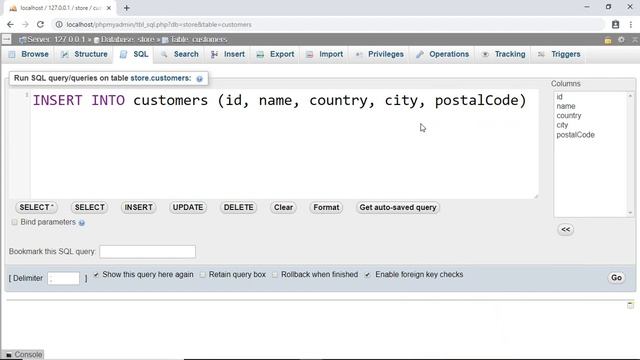This screenshot has height=360, width=640.
Task: Toggle Show this query here again
Action: tap(96, 275)
